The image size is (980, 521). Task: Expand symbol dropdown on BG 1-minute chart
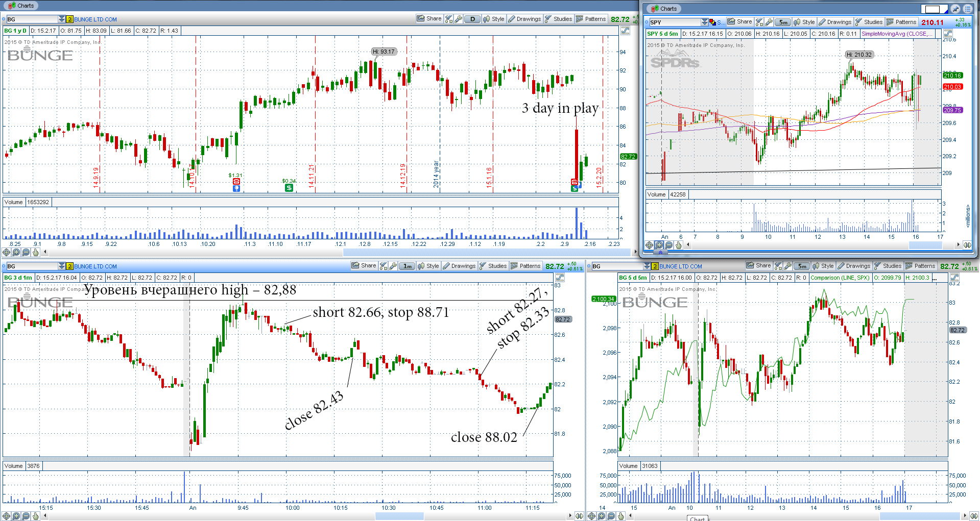tap(62, 266)
